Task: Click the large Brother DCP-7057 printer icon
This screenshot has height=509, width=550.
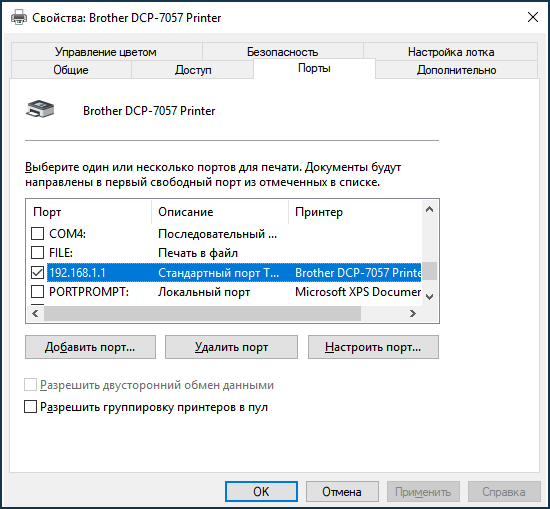Action: (40, 108)
